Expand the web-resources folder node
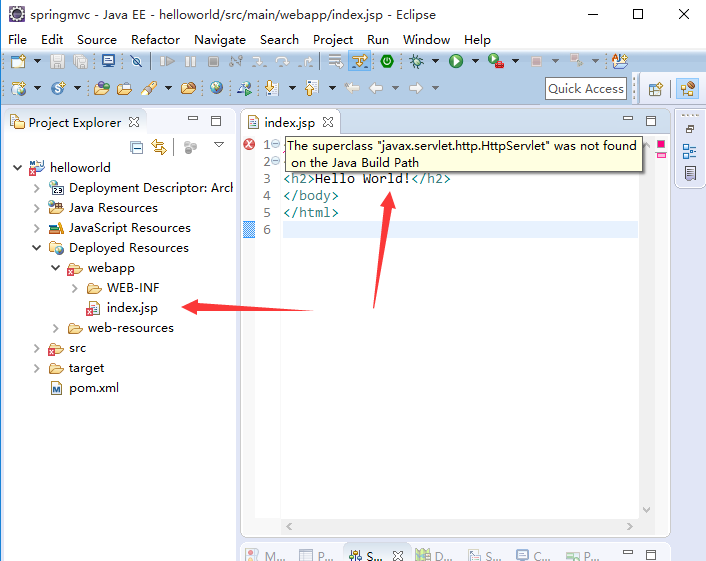The width and height of the screenshot is (706, 561). click(55, 328)
